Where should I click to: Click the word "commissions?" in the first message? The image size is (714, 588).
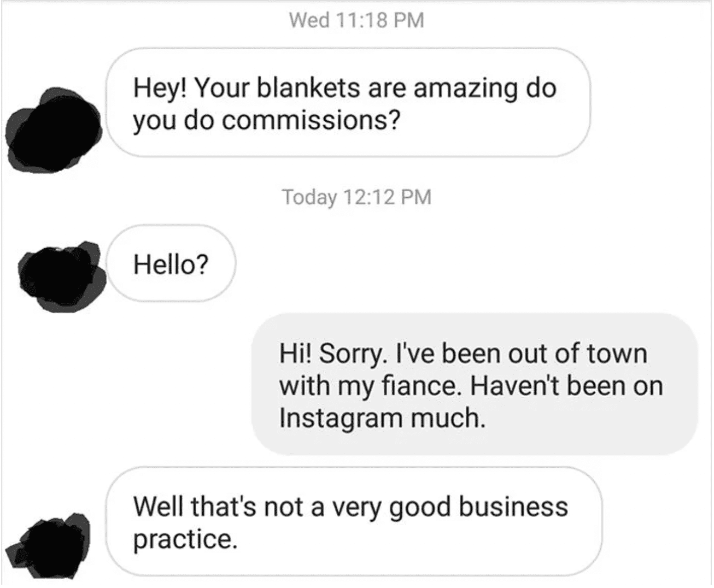[311, 120]
